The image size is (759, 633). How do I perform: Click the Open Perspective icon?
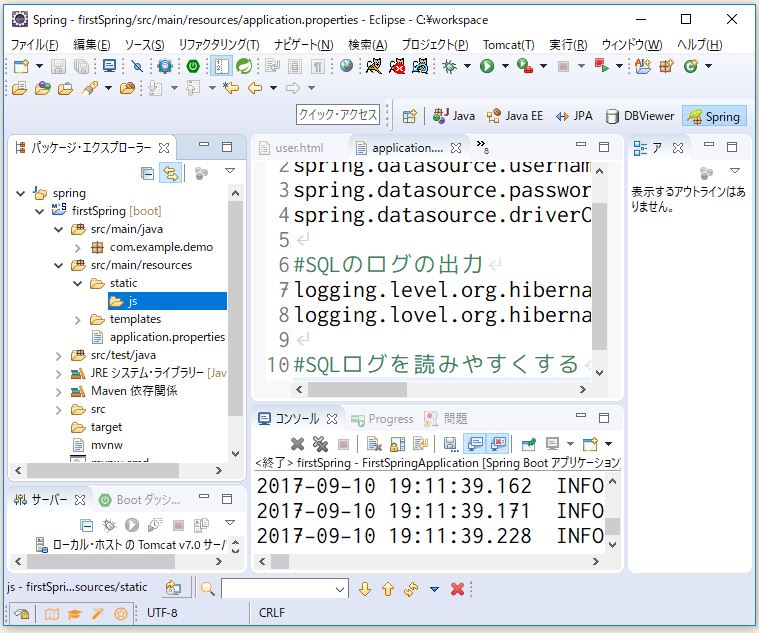(410, 116)
